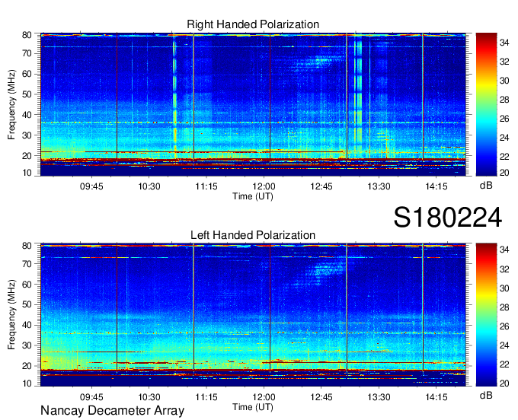Click Time (UT) label under Left Handed plot
This screenshot has width=518, height=420.
253,407
